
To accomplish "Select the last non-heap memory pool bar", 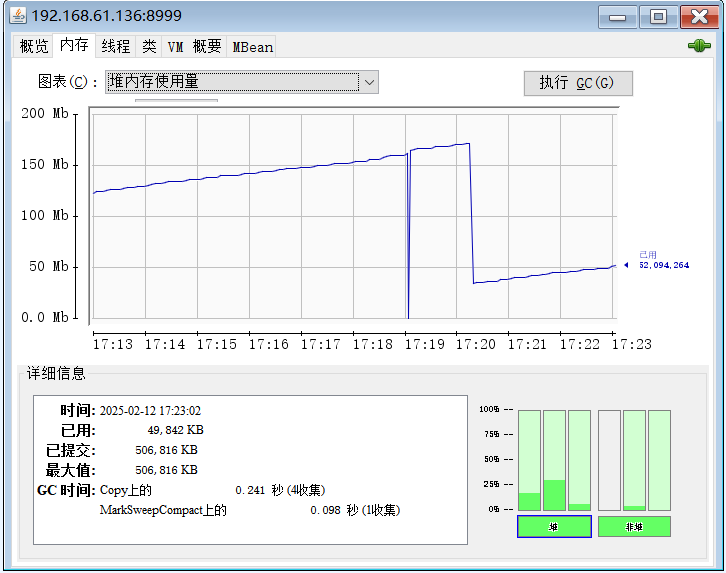I will (659, 460).
